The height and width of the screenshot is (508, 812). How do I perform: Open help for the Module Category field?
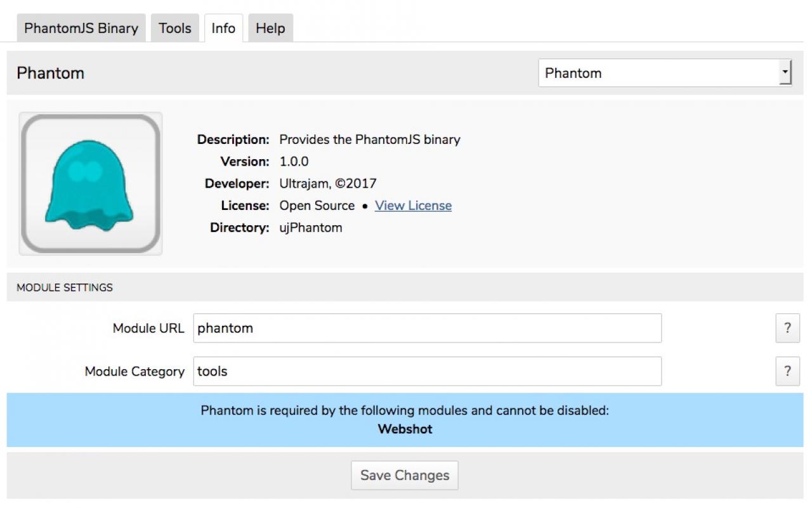coord(787,371)
